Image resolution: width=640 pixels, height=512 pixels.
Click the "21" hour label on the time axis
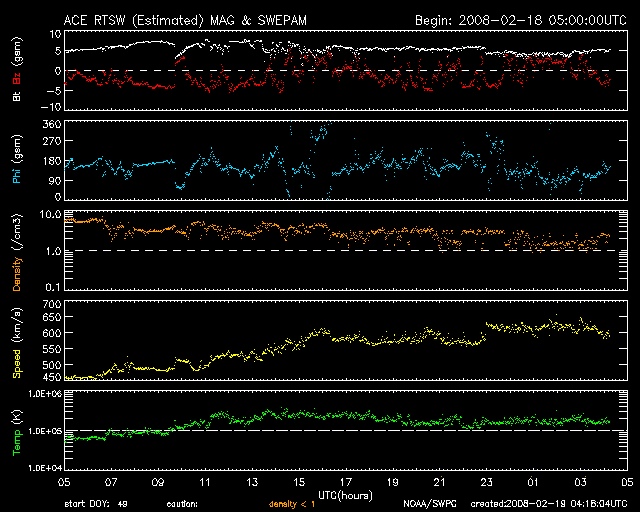pos(440,482)
